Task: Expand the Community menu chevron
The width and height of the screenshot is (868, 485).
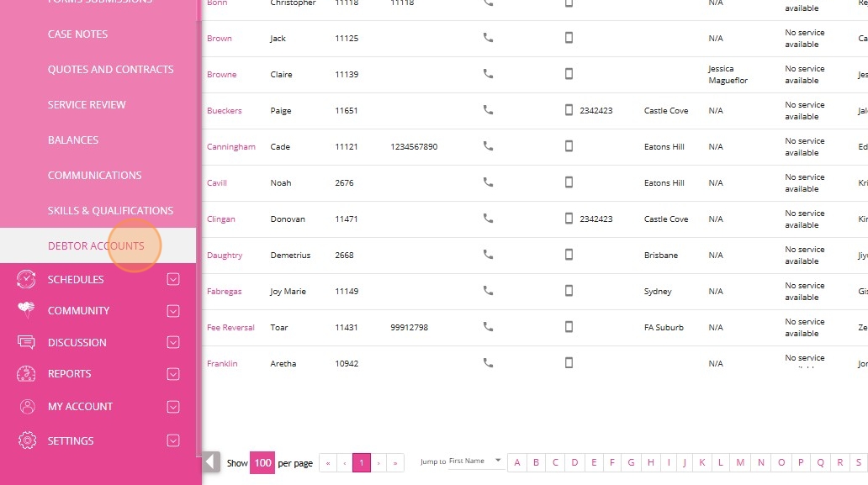Action: click(x=173, y=311)
